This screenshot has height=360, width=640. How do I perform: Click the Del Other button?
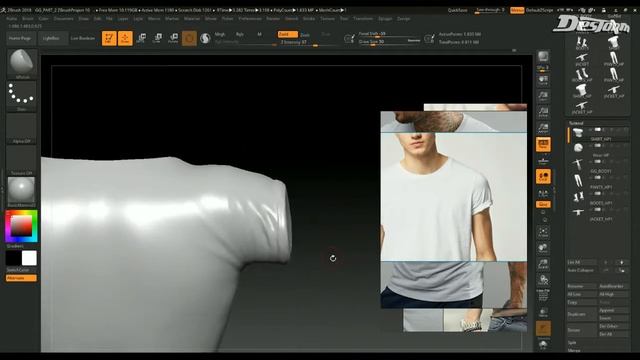(613, 326)
